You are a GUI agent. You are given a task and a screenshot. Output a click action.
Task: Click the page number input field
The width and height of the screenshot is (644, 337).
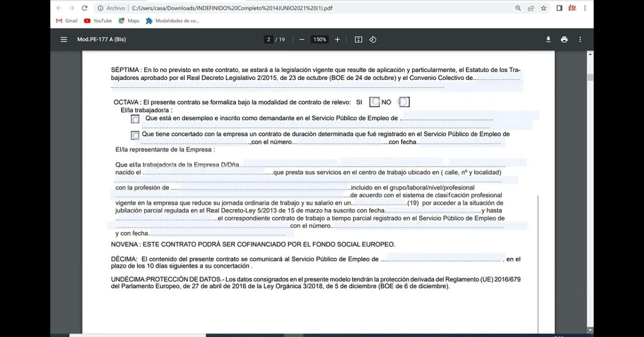(x=269, y=39)
